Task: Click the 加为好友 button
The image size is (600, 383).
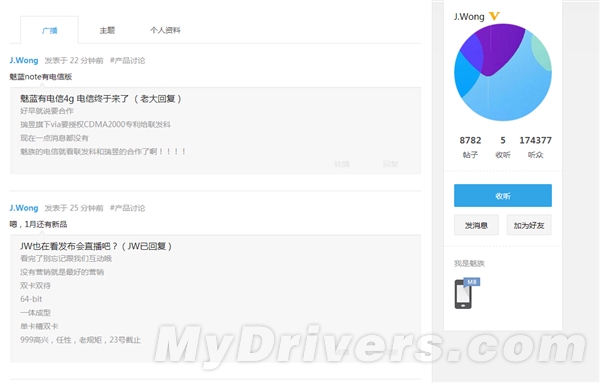Action: (x=529, y=225)
